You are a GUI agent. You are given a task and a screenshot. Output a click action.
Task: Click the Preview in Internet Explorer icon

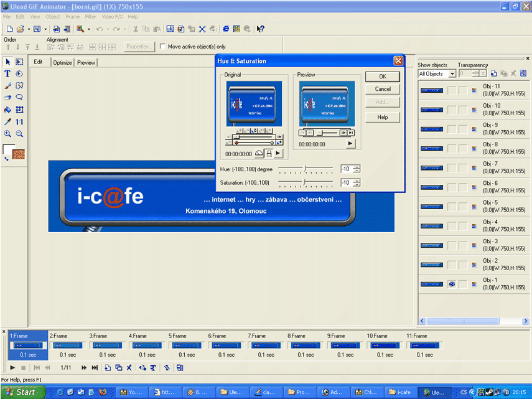[226, 29]
